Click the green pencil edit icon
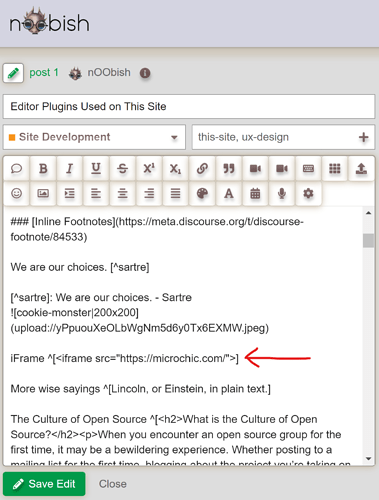This screenshot has height=500, width=379. click(x=13, y=73)
